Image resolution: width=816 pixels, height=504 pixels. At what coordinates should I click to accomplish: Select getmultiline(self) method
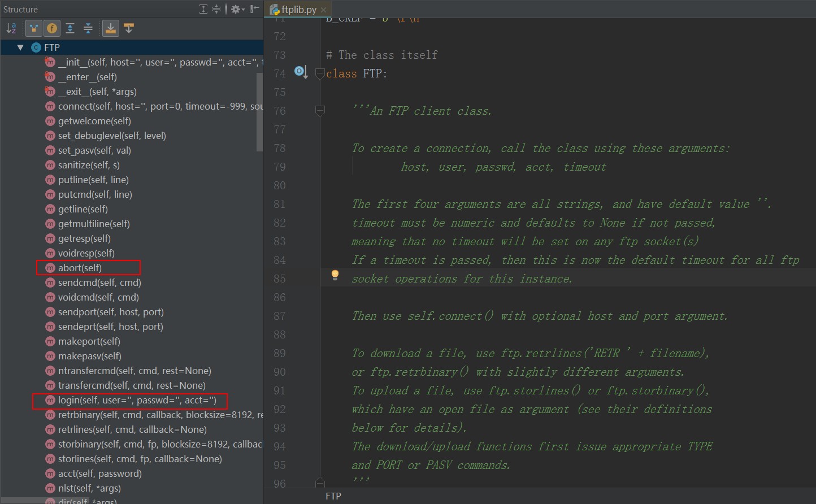[x=94, y=224]
